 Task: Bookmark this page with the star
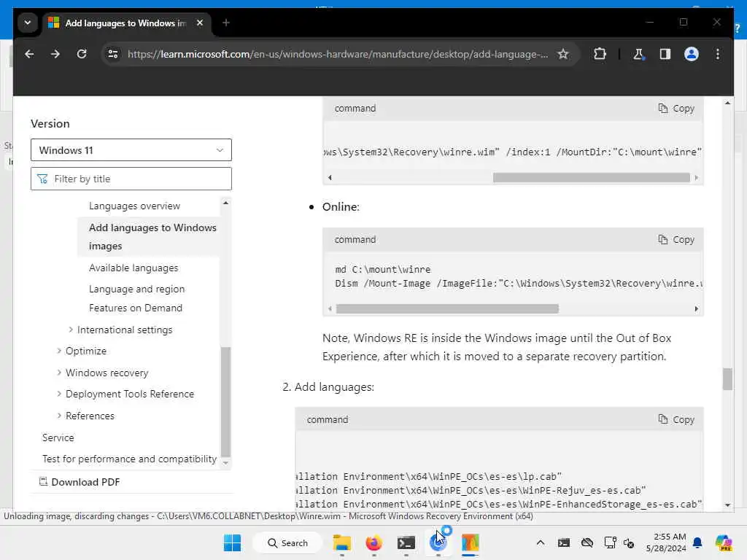click(563, 54)
